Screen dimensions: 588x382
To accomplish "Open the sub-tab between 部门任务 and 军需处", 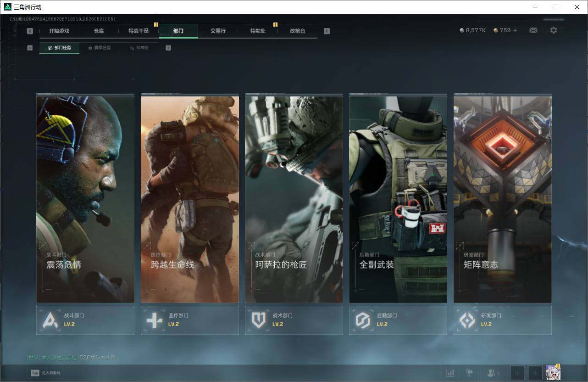I will point(99,48).
